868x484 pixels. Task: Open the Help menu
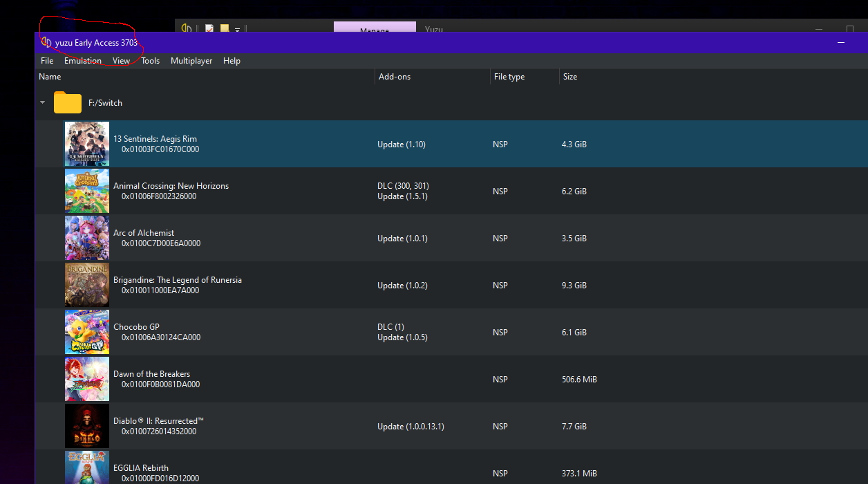point(232,61)
